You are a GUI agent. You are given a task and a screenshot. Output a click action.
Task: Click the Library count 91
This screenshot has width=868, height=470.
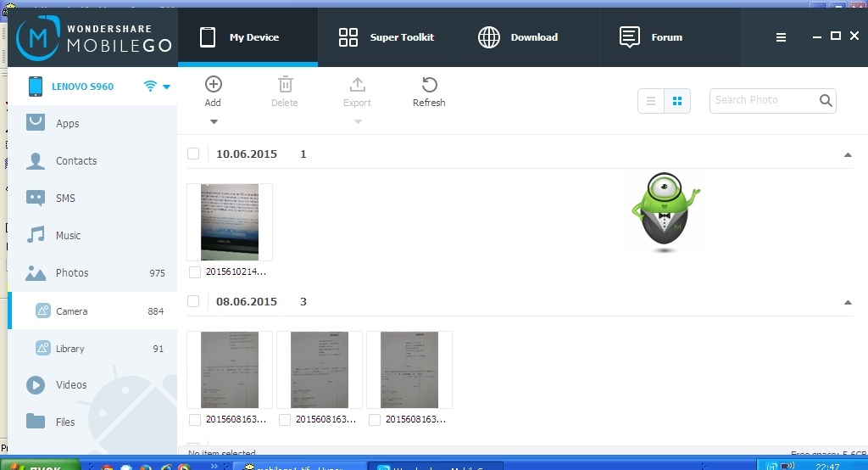[159, 349]
